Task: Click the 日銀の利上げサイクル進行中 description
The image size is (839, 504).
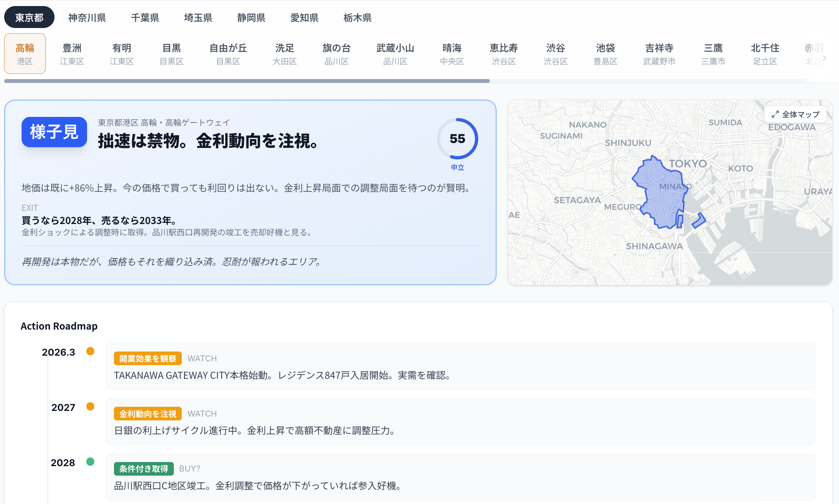Action: click(255, 431)
